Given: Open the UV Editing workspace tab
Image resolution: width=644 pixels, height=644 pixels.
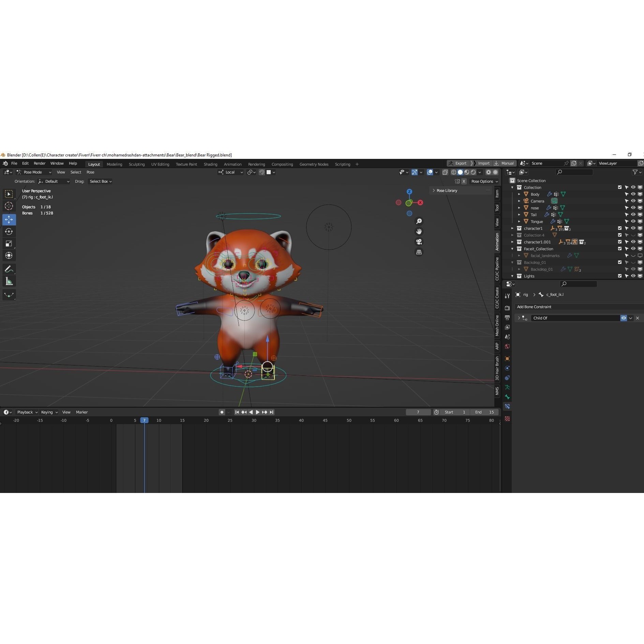Looking at the screenshot, I should click(160, 164).
